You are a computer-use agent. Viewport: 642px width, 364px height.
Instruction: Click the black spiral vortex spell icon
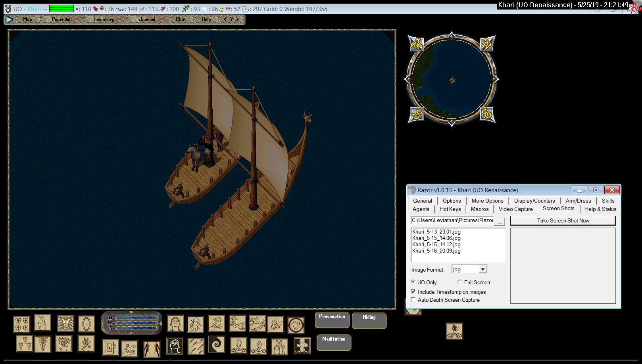(x=217, y=345)
